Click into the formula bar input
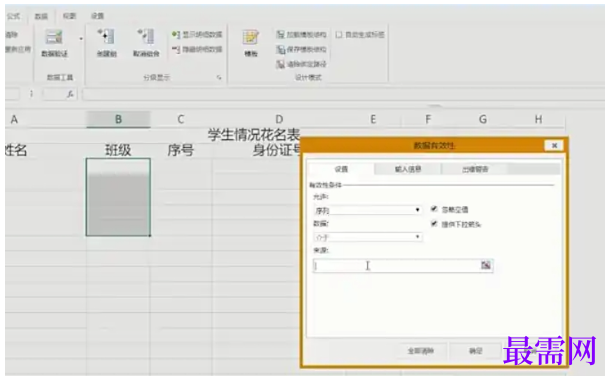 (343, 94)
